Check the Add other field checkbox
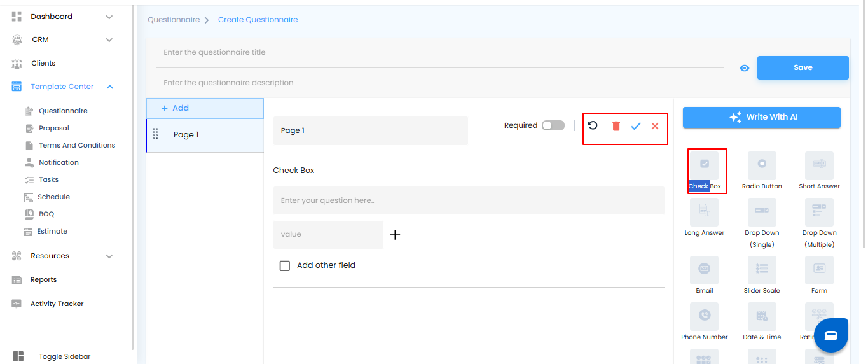 285,265
